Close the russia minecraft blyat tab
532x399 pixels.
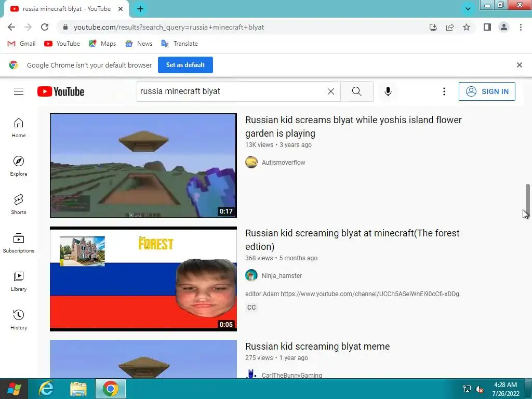pos(121,9)
